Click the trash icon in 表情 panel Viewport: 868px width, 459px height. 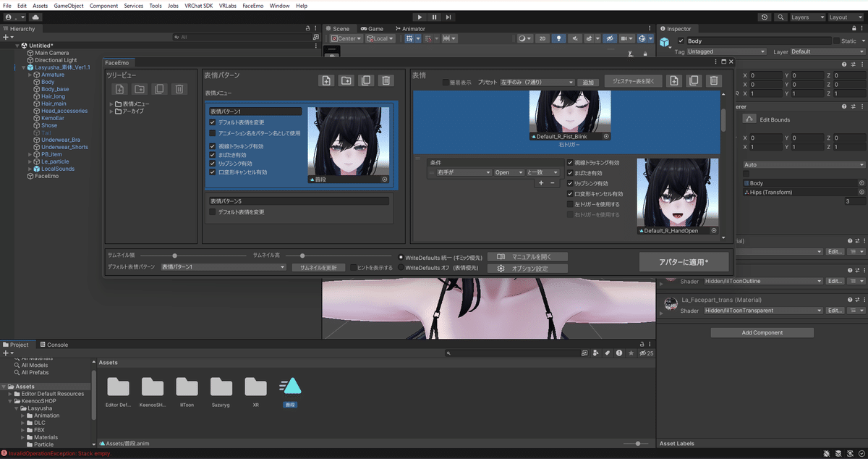[x=714, y=81]
